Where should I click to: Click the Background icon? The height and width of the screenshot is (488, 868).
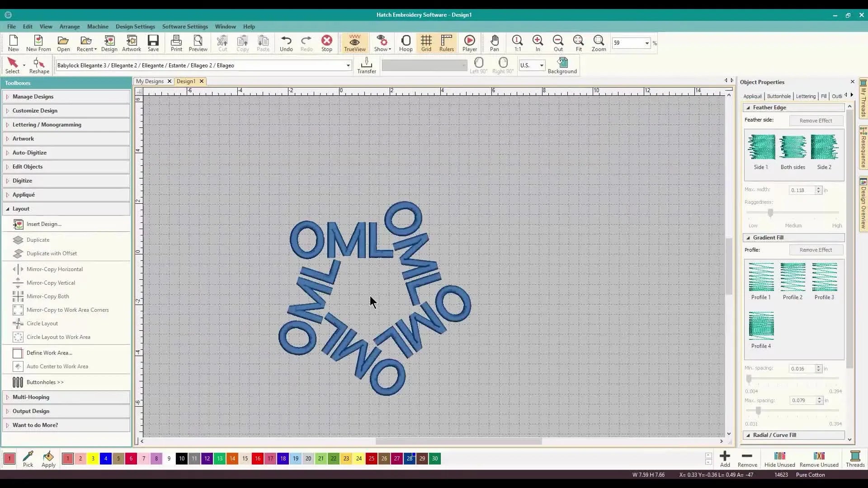[x=562, y=66]
